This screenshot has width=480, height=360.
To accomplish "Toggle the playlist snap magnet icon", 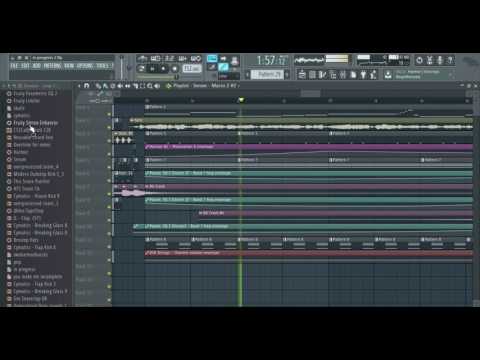I will click(x=87, y=86).
